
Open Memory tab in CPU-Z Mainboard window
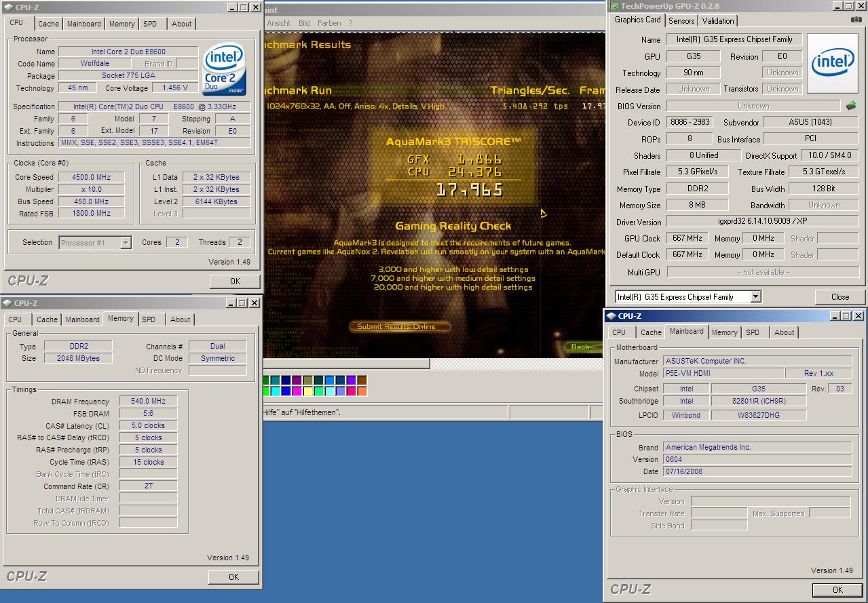click(x=724, y=332)
